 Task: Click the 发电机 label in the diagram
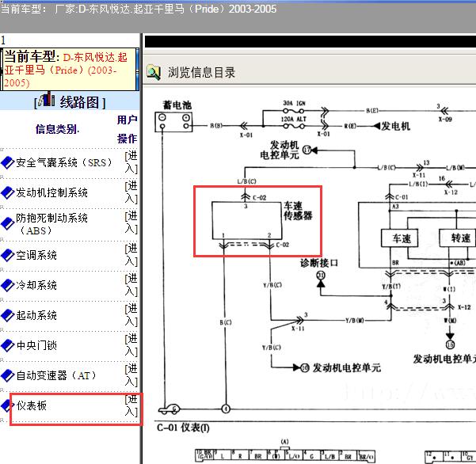pos(396,126)
